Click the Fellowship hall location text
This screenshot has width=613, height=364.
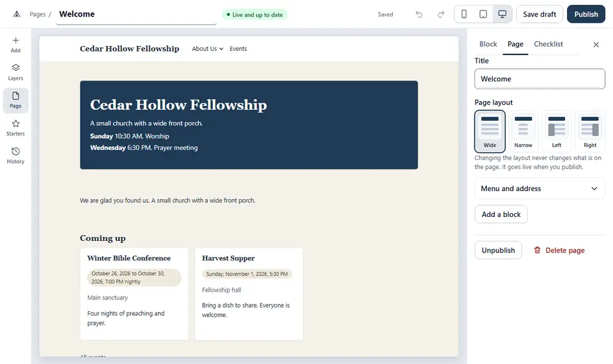pos(221,290)
